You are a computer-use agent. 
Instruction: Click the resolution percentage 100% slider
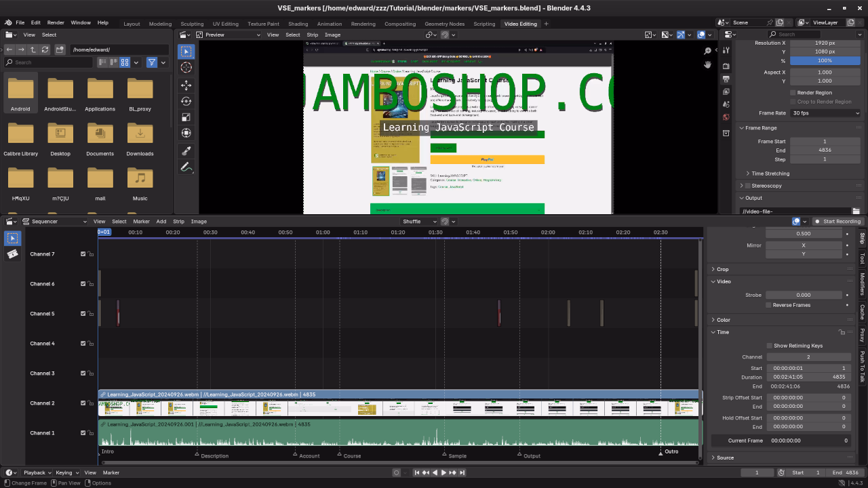tap(825, 60)
